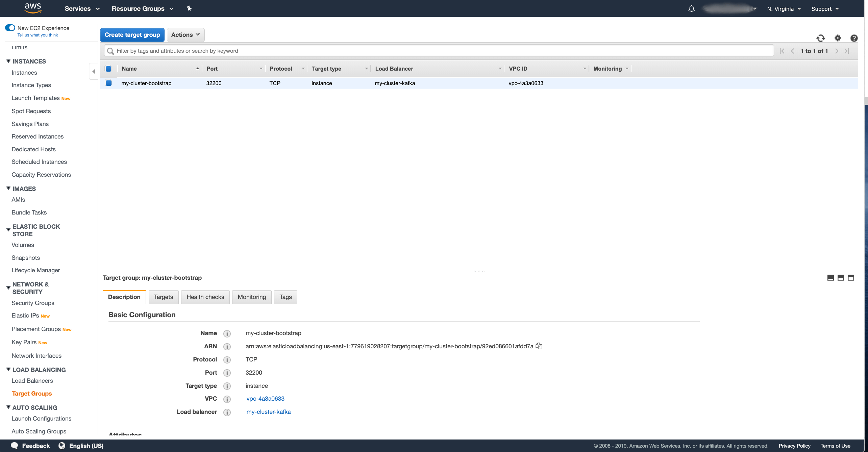Click the Feedback speech bubble icon

point(14,446)
